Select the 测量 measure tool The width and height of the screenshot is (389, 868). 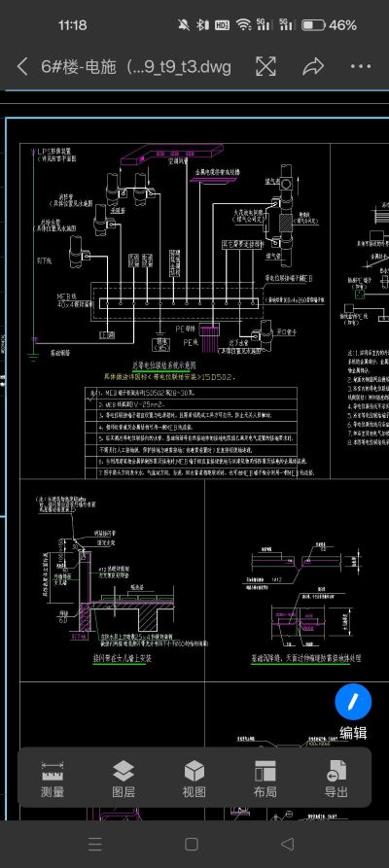pos(53,779)
